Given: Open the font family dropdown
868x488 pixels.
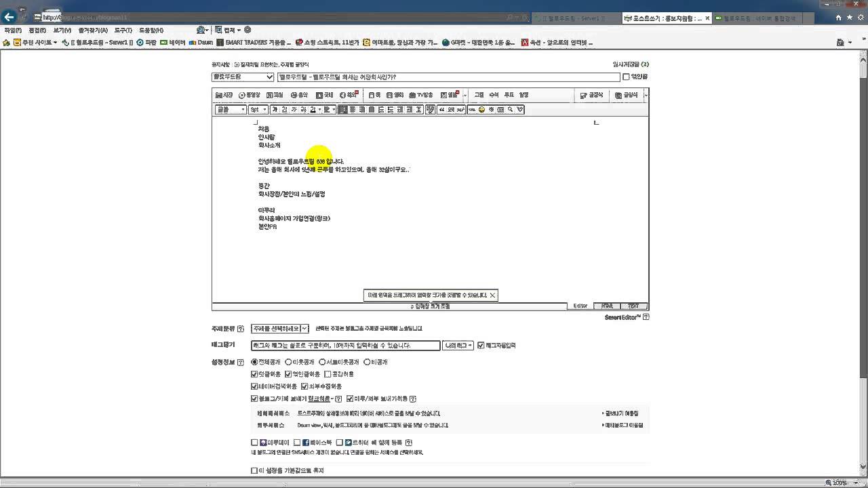Looking at the screenshot, I should click(x=231, y=110).
